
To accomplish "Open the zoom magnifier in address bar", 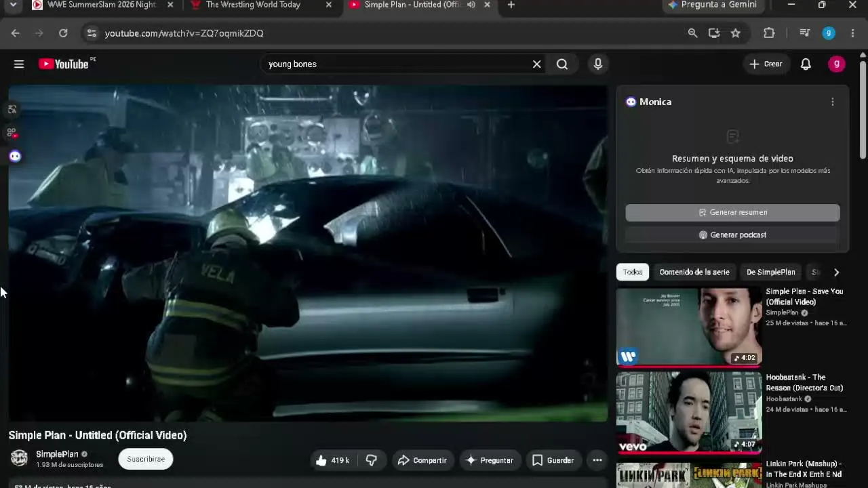I will 692,33.
